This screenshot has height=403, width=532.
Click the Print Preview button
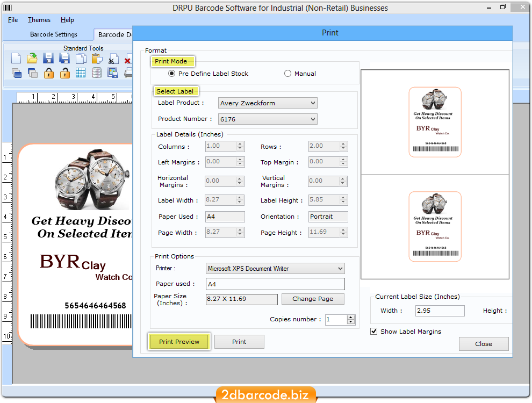[x=179, y=342]
